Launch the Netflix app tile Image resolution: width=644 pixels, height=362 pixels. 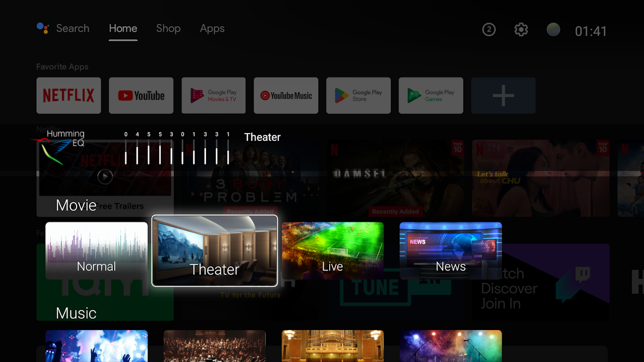click(x=69, y=95)
